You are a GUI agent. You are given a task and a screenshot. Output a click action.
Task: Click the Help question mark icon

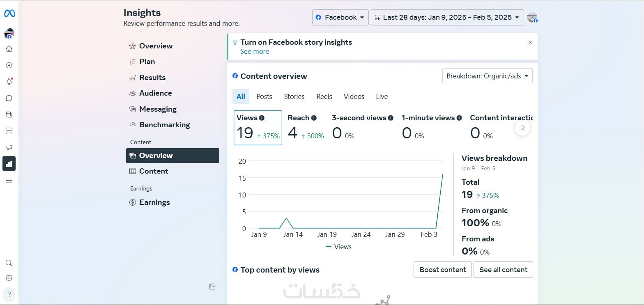(x=9, y=294)
